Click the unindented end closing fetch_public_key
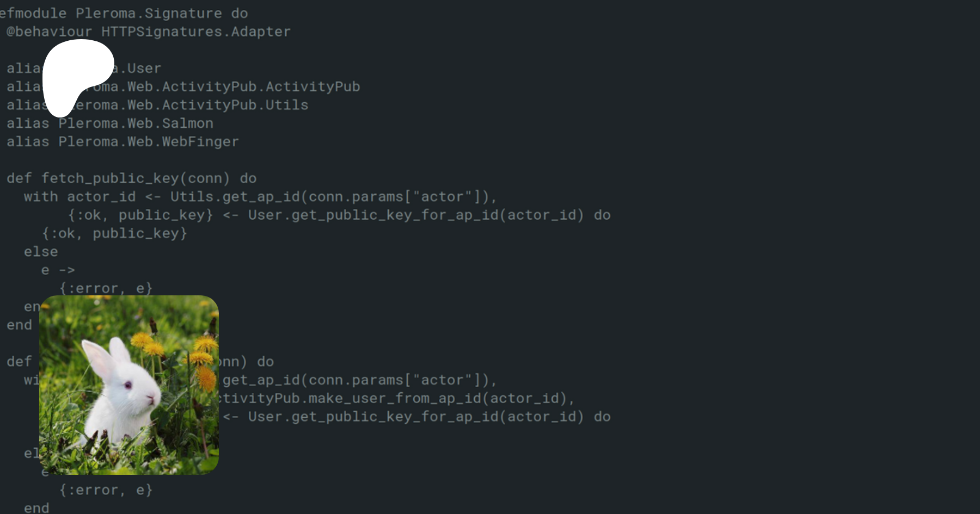 pos(19,325)
